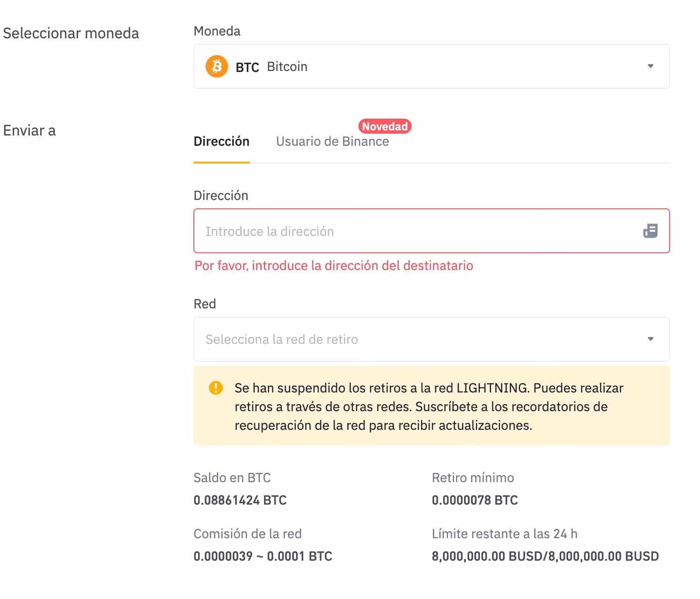This screenshot has width=700, height=599.
Task: Click the error message about recipient address
Action: pyautogui.click(x=333, y=265)
